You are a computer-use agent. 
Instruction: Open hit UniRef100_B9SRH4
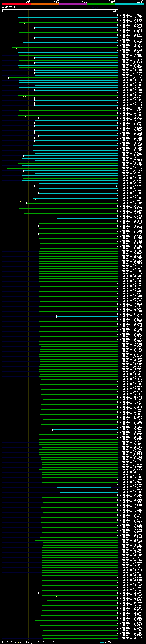click(x=131, y=296)
